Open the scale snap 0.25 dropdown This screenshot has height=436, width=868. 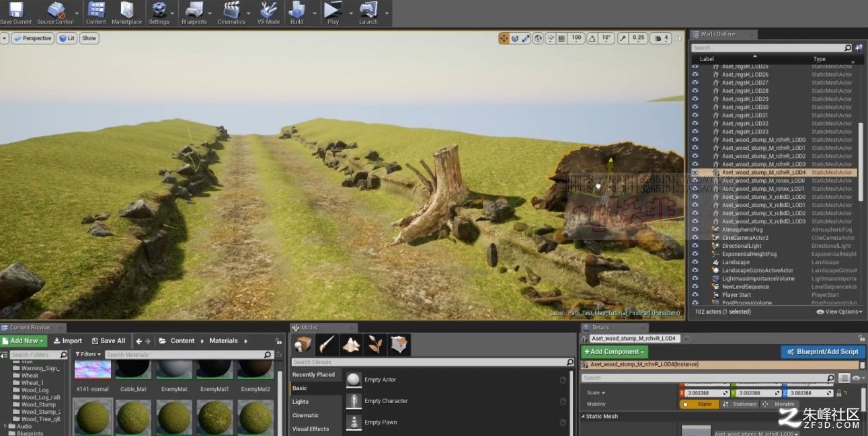point(638,38)
